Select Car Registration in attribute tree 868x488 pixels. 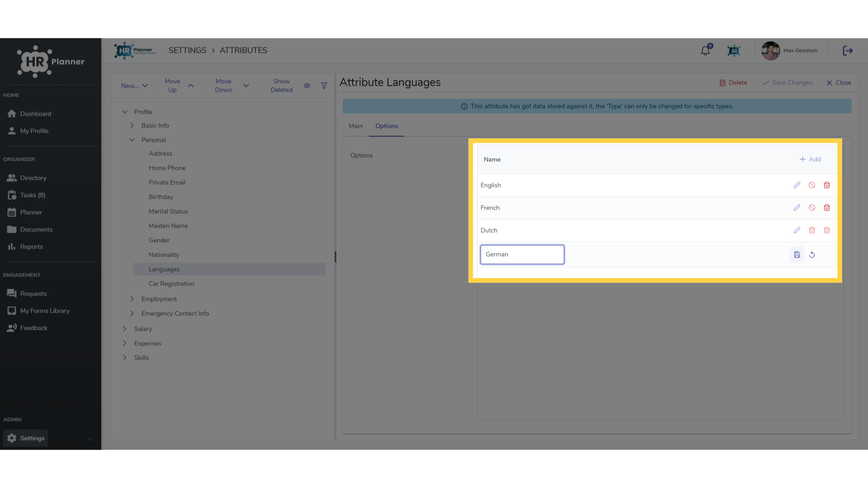click(x=171, y=284)
